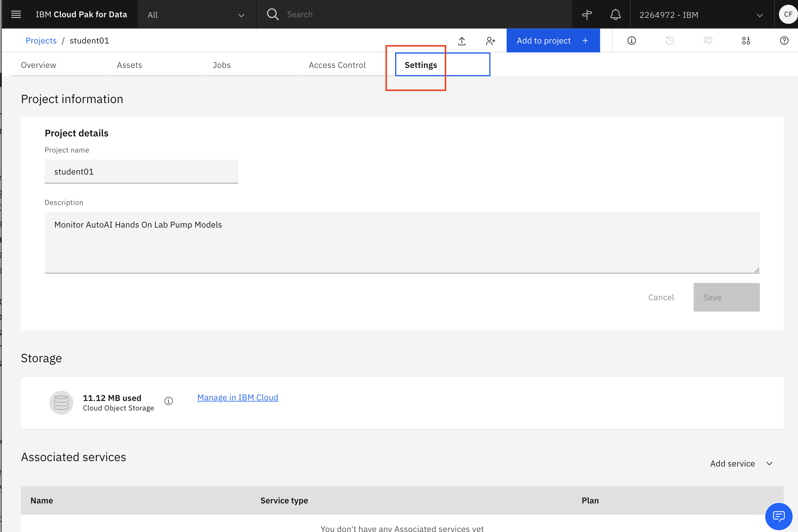Image resolution: width=798 pixels, height=532 pixels.
Task: Switch to the Assets tab
Action: [x=129, y=64]
